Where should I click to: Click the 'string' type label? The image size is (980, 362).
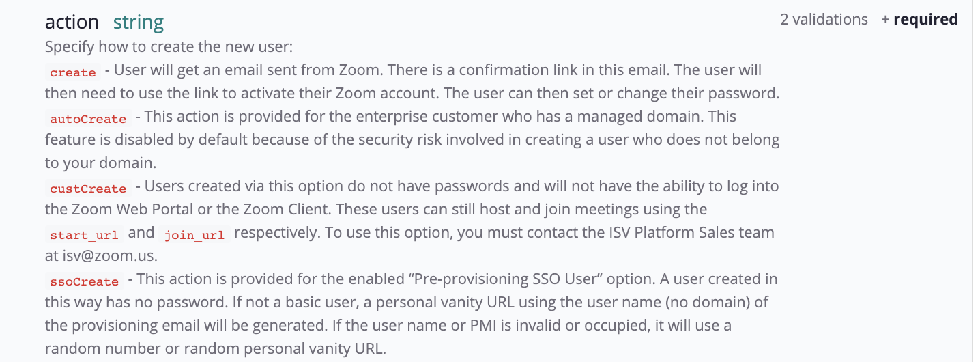pos(139,23)
